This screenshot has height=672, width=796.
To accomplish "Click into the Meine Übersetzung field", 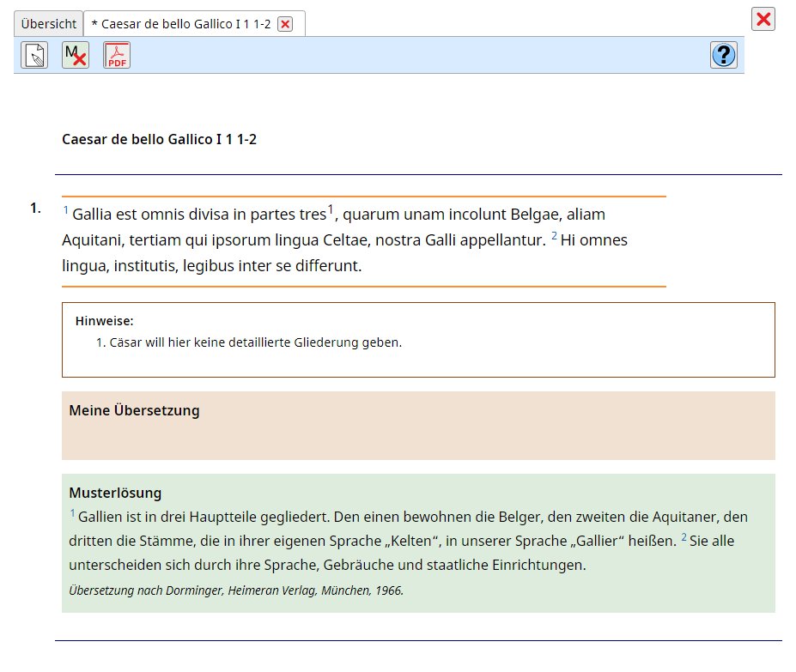I will 418,436.
